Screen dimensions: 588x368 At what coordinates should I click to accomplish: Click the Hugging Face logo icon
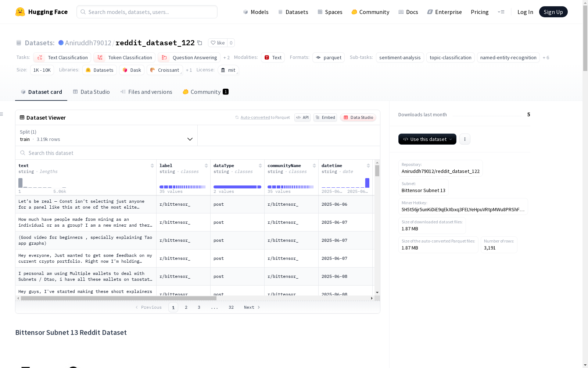(20, 12)
